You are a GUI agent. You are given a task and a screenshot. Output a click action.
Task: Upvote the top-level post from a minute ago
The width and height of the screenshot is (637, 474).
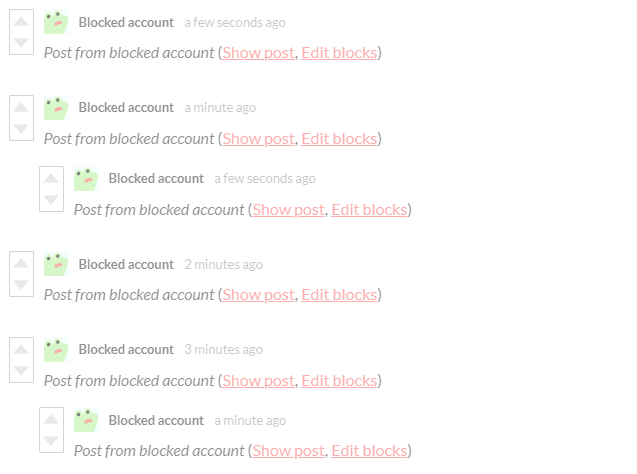point(21,107)
